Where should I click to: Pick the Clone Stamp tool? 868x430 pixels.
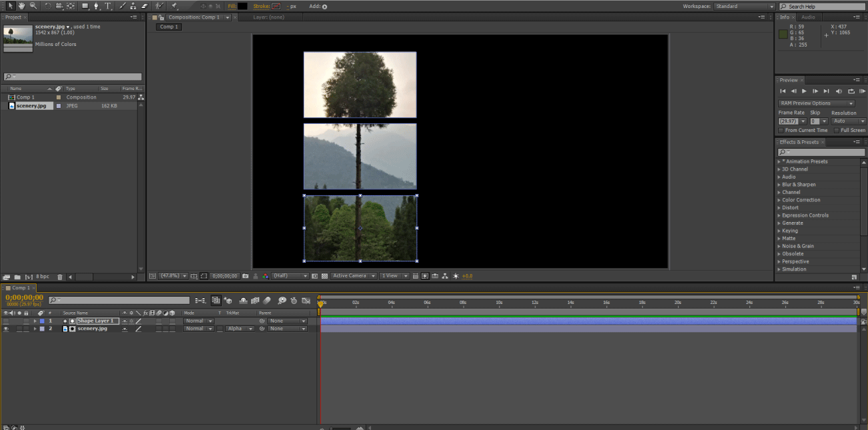pyautogui.click(x=133, y=6)
